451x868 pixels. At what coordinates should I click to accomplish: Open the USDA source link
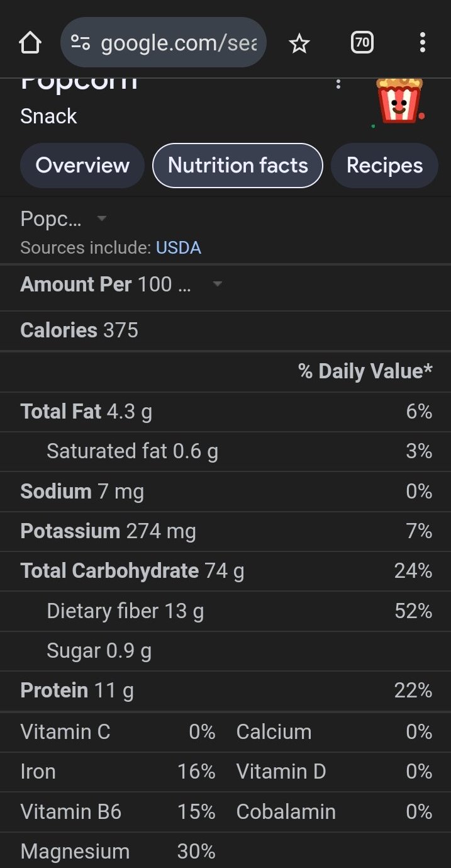point(179,248)
